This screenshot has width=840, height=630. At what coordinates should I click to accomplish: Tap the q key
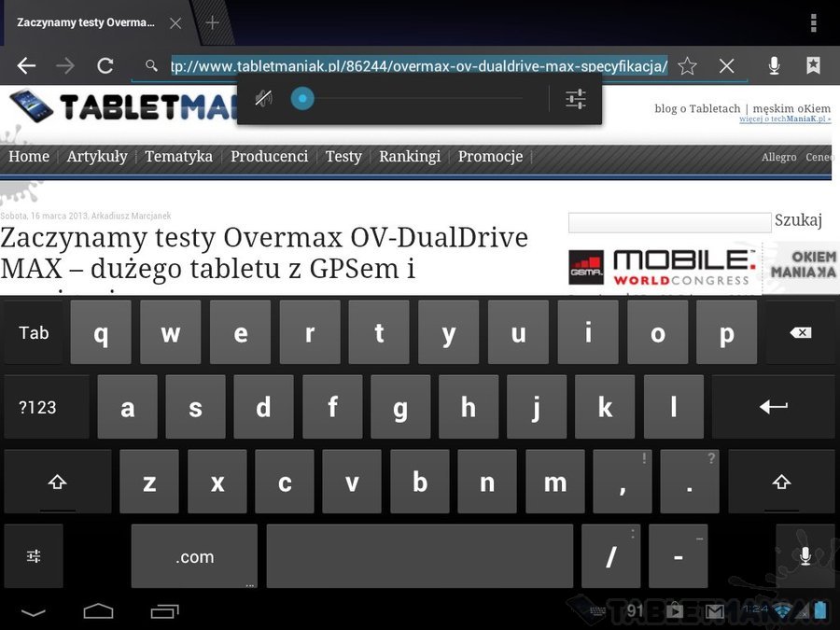101,332
